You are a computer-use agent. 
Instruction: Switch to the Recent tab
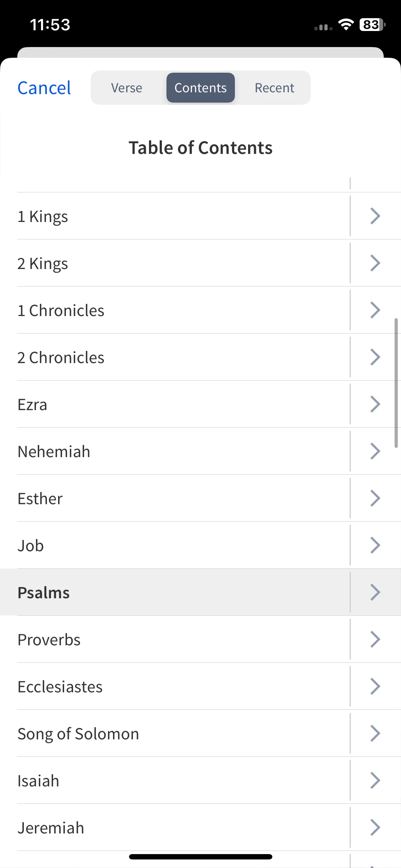(274, 88)
